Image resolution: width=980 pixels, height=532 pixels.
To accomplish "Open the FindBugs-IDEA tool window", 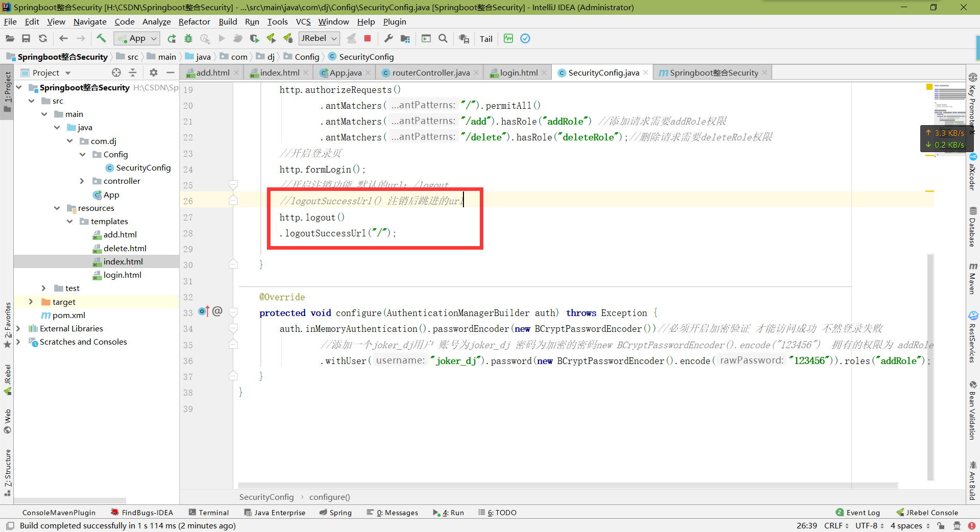I will point(142,512).
